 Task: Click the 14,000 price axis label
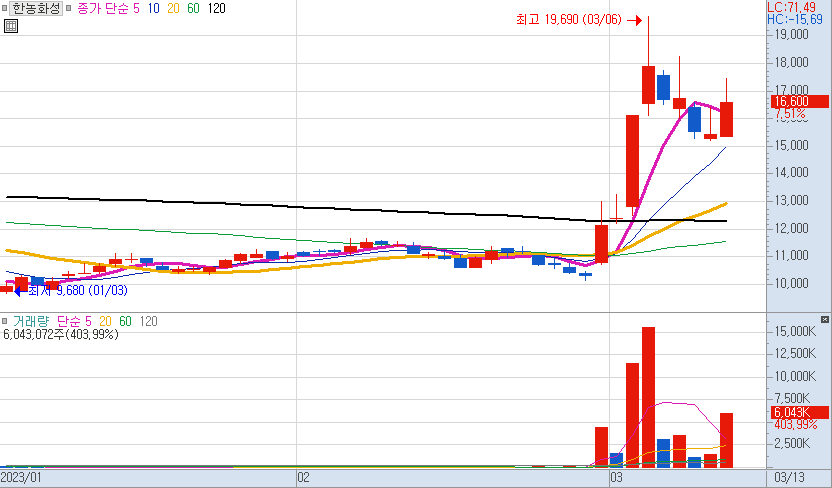pos(792,172)
